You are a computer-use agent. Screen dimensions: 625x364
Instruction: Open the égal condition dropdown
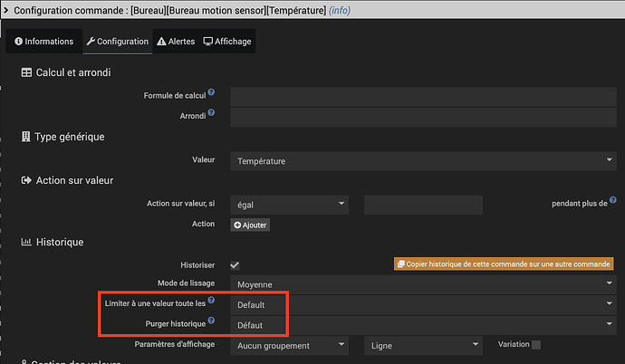tap(289, 205)
